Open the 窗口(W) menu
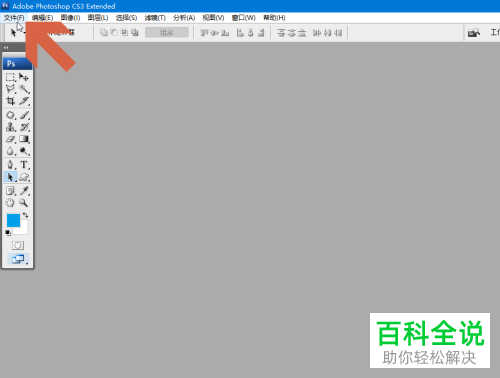This screenshot has height=378, width=500. click(x=244, y=18)
